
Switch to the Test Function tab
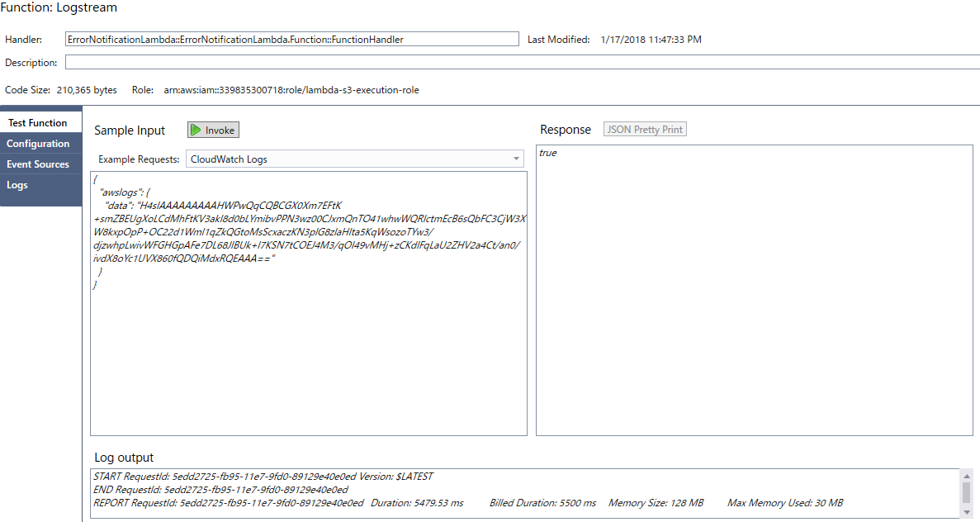[40, 122]
